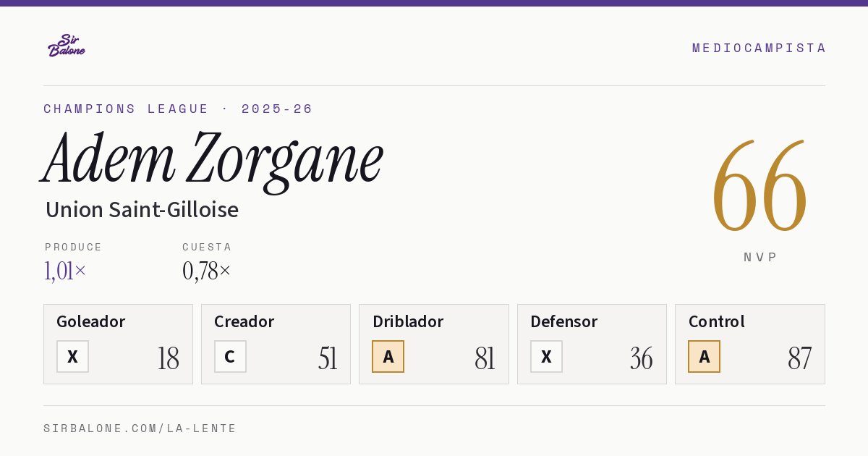Open the sirbalone.com/la-lente link
The width and height of the screenshot is (868, 456).
pyautogui.click(x=140, y=428)
